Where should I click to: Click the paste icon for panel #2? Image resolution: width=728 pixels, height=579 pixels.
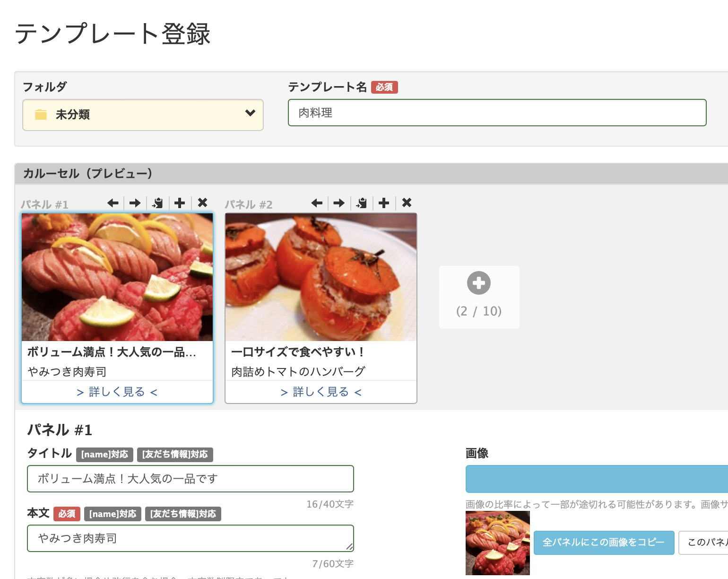point(362,203)
